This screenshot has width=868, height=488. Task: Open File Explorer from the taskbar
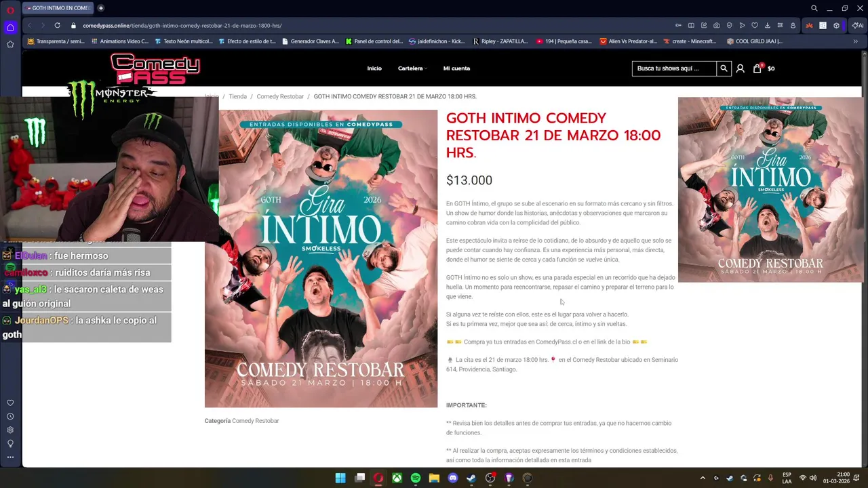pos(434,478)
